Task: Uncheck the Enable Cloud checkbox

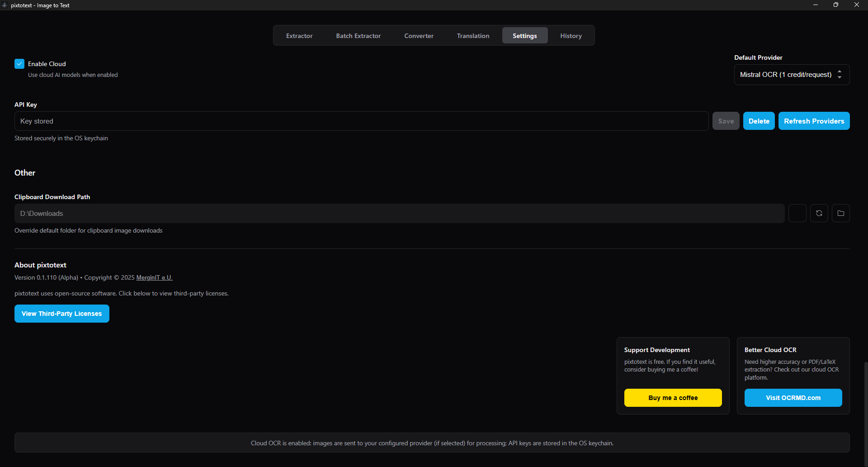Action: [x=19, y=64]
